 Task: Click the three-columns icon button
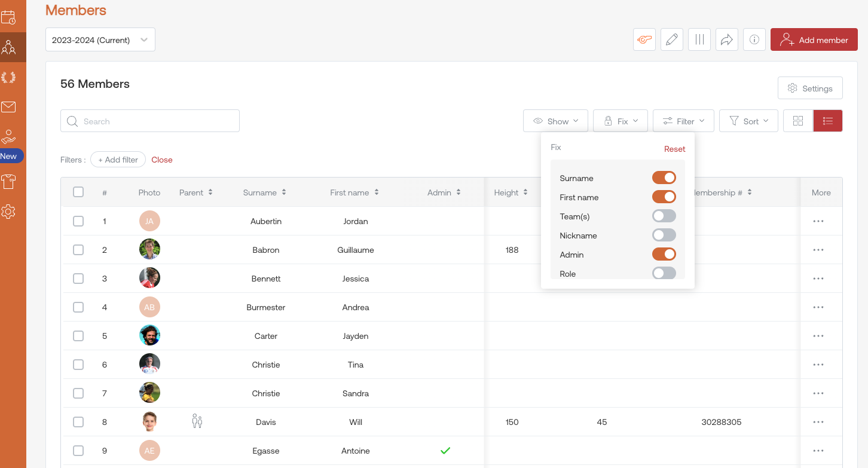click(x=699, y=40)
